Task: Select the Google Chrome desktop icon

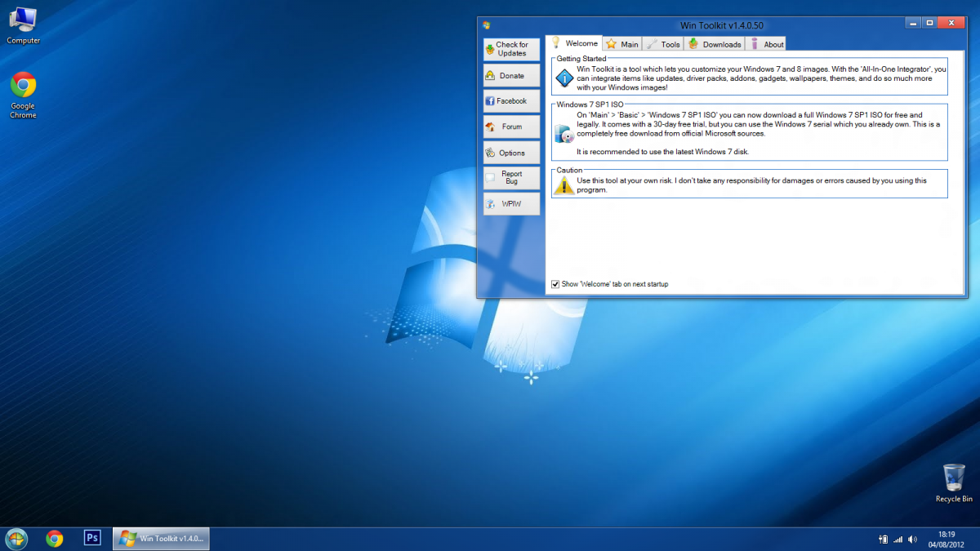Action: tap(23, 96)
